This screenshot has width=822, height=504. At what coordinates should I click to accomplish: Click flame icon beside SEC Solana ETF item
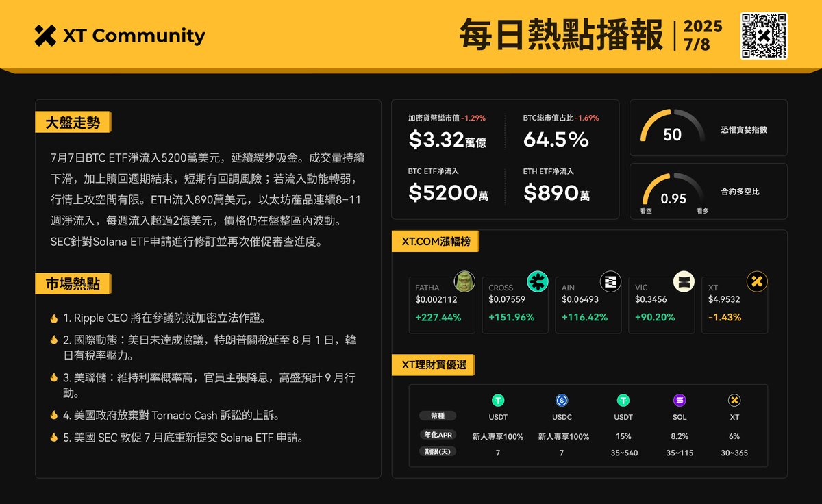click(x=53, y=437)
